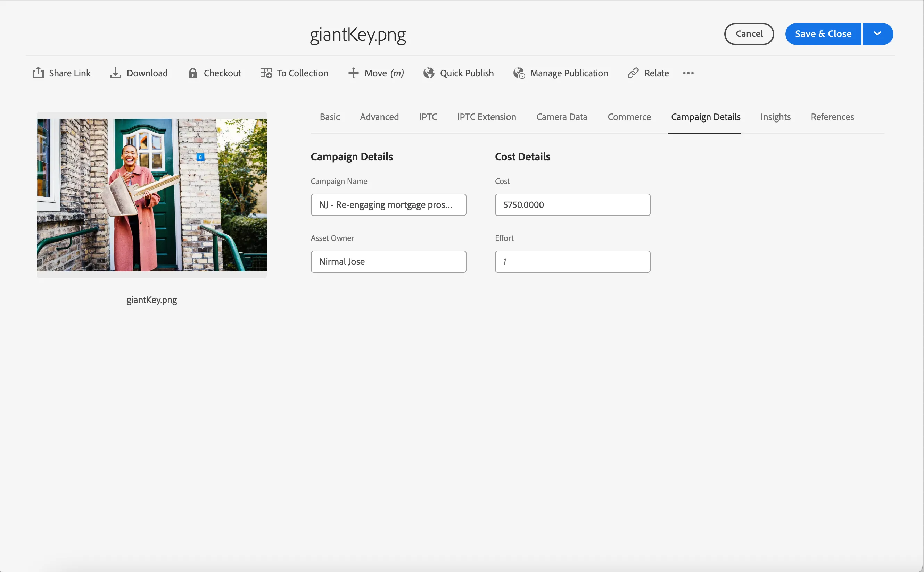Select the Commerce tab
The height and width of the screenshot is (572, 924).
coord(629,117)
